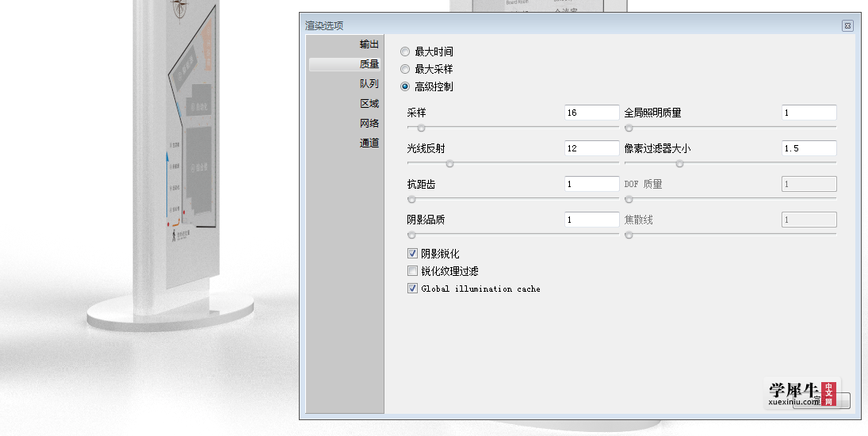Viewport: 868px width, 436px height.
Task: Click the 像素过滤器大小 slider handle
Action: click(679, 163)
